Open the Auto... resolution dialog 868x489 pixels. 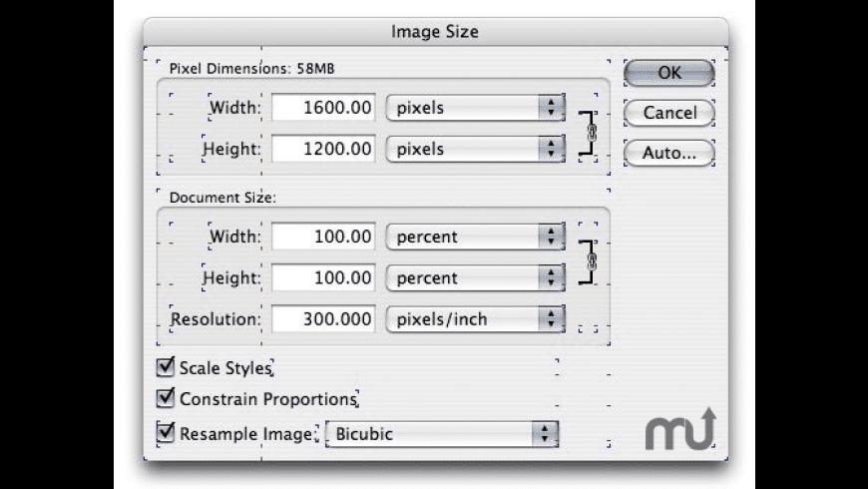pos(668,153)
